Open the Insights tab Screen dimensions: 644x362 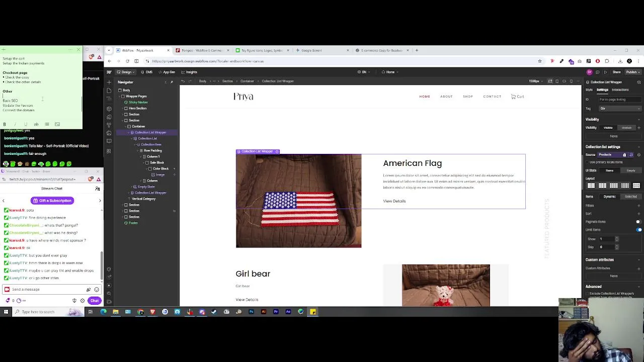(189, 72)
